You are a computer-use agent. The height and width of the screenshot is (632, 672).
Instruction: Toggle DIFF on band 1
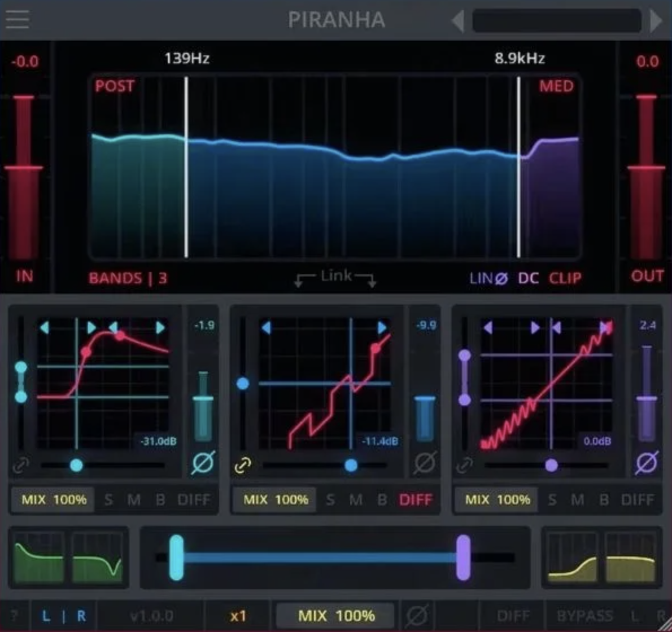194,500
